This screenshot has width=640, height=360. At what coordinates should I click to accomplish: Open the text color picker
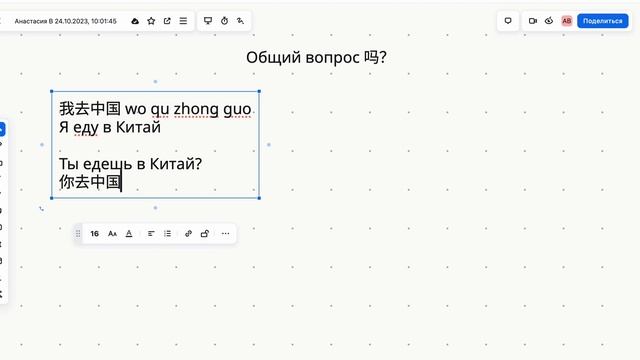(129, 233)
